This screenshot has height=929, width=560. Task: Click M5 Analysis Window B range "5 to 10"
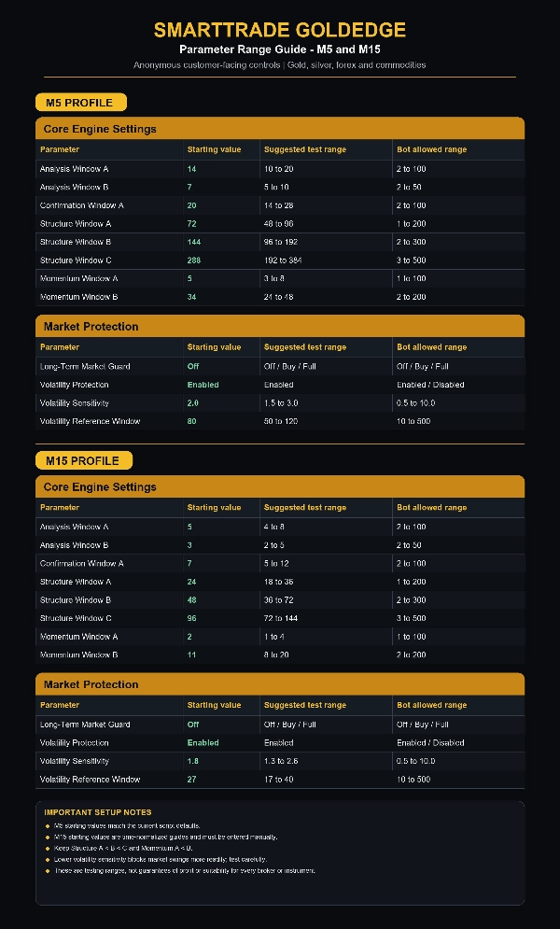pos(276,188)
